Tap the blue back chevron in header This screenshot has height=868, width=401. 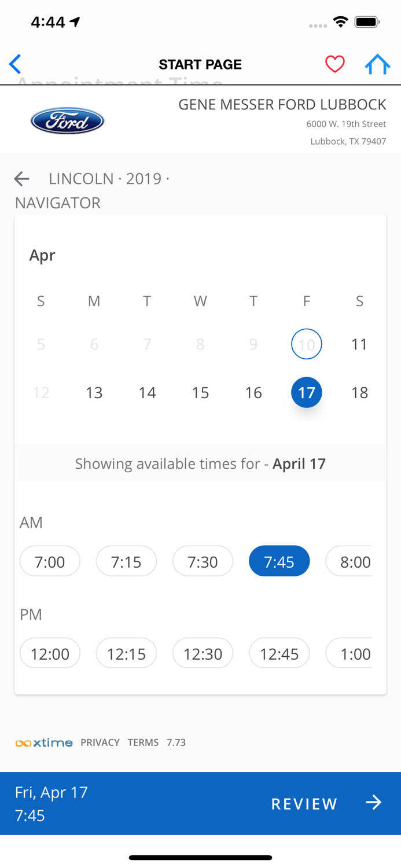click(15, 64)
